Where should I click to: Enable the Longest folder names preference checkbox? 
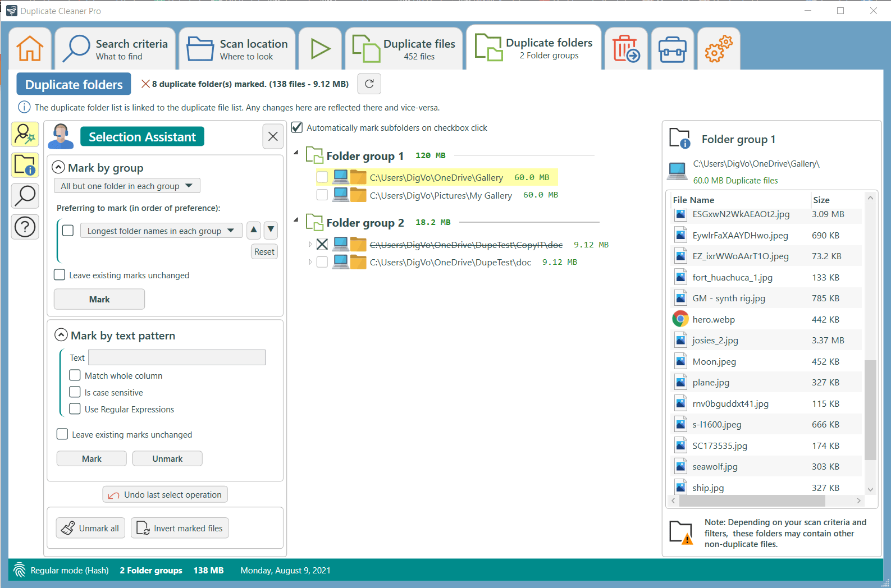[x=68, y=230]
